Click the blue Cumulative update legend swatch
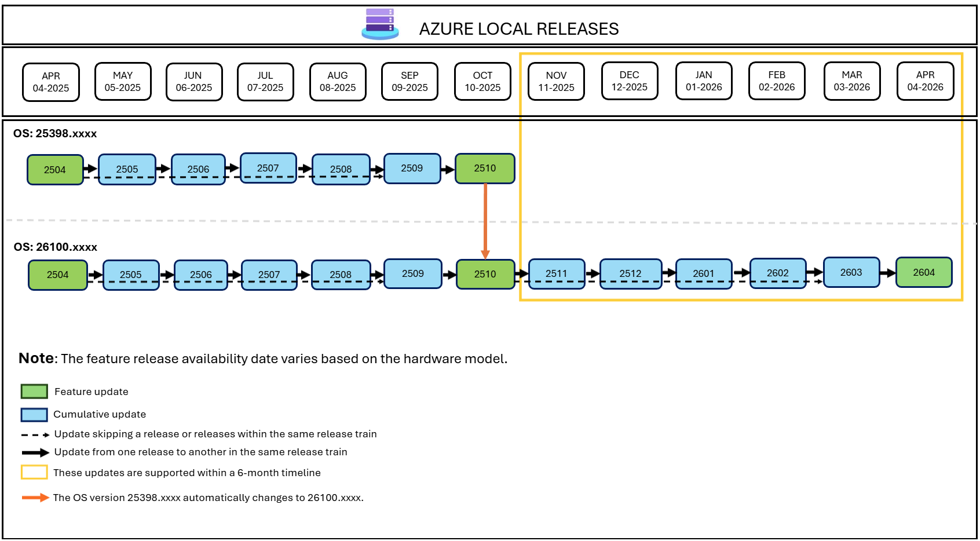Screen dimensions: 980x541 point(34,415)
